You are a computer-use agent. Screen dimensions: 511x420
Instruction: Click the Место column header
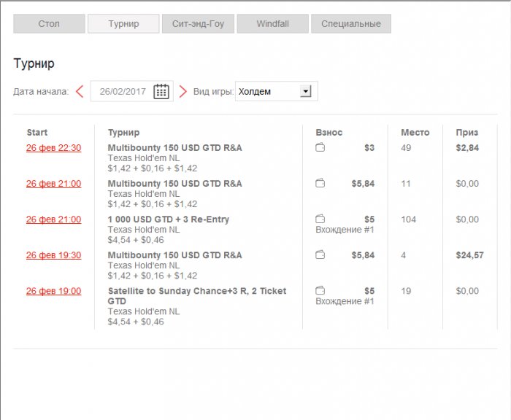click(x=415, y=133)
